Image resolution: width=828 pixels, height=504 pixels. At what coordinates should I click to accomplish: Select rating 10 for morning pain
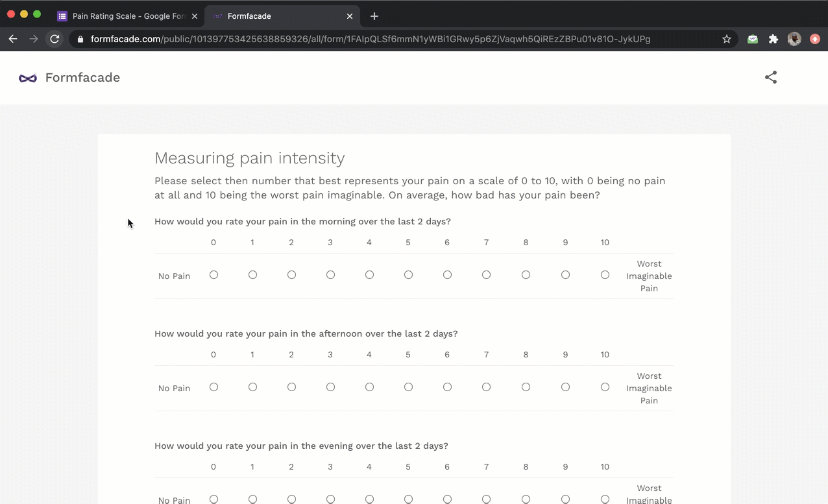coord(605,275)
